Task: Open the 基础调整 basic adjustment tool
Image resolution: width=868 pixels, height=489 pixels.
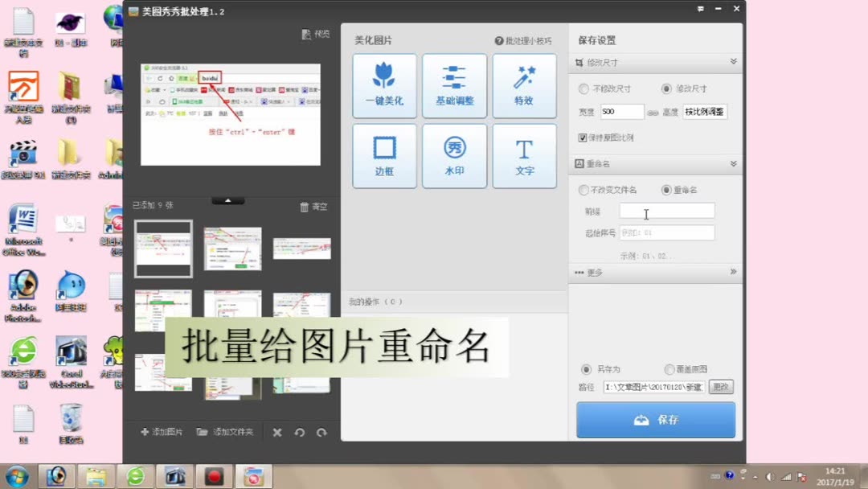Action: click(x=454, y=85)
